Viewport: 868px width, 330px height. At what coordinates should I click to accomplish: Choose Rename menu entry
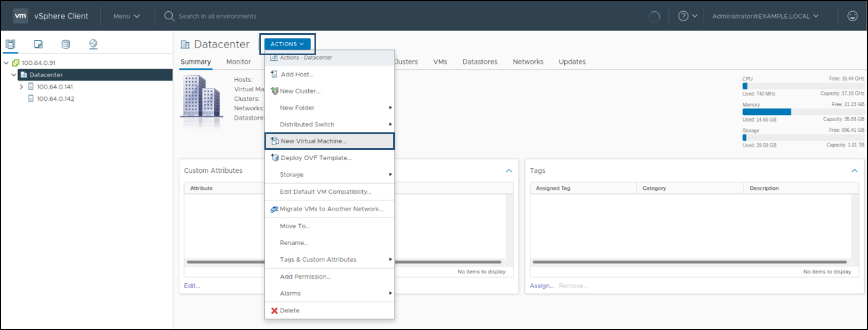(330, 243)
